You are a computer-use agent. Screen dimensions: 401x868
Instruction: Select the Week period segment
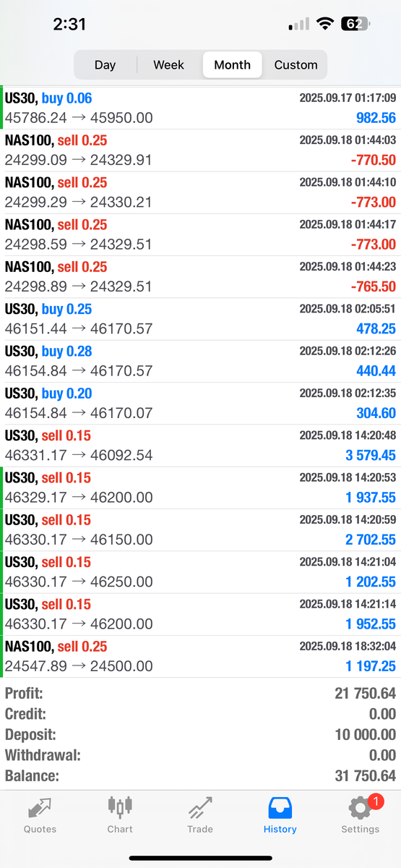pos(168,64)
